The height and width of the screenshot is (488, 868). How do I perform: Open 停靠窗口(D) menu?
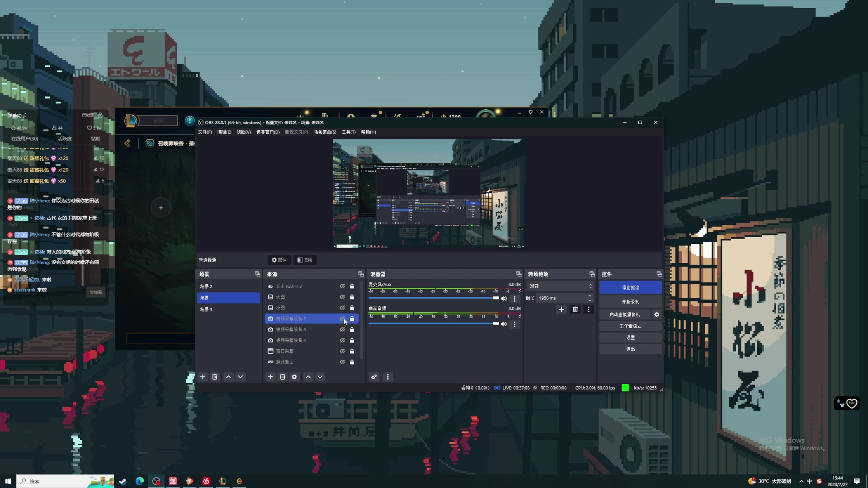(x=268, y=132)
